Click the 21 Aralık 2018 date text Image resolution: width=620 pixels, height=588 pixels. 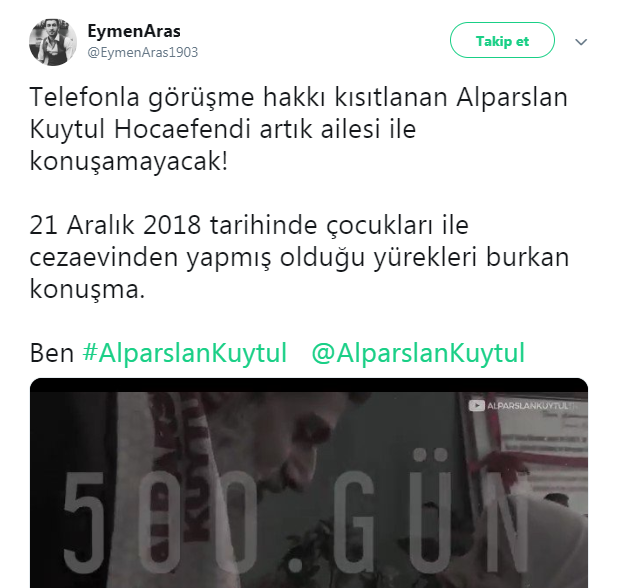click(x=115, y=225)
